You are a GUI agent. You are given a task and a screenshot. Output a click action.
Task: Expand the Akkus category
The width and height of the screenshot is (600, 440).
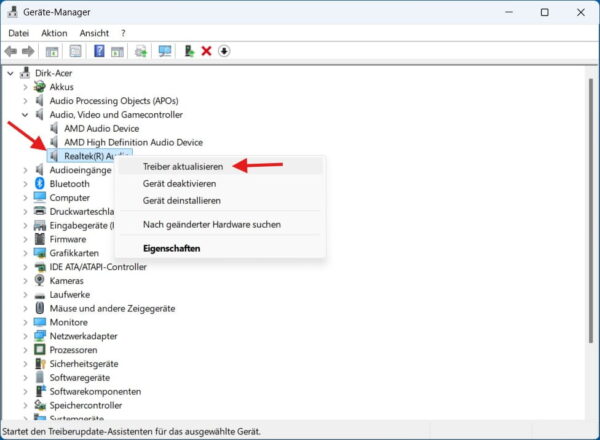click(25, 87)
